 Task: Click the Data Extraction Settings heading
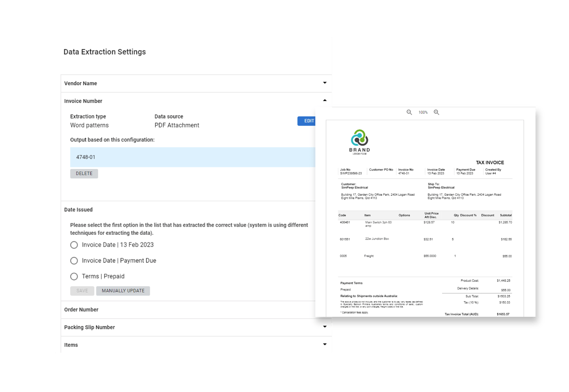(x=104, y=52)
